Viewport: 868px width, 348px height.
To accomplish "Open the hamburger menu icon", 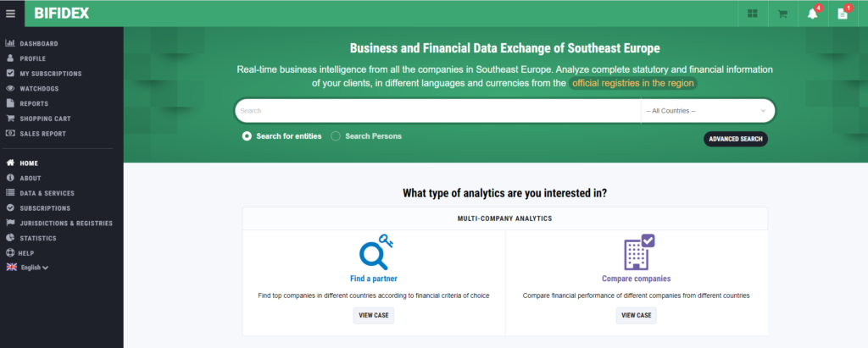I will point(10,14).
